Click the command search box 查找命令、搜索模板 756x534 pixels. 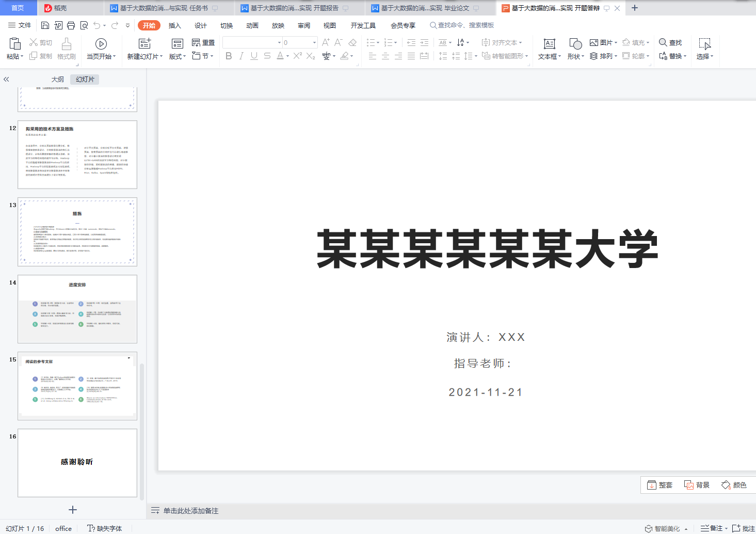[x=462, y=25]
